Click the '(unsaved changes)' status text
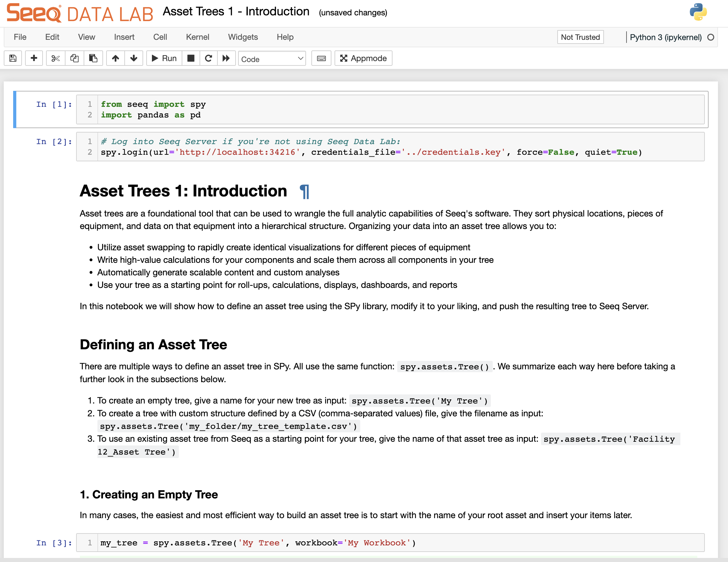This screenshot has height=562, width=728. 353,13
